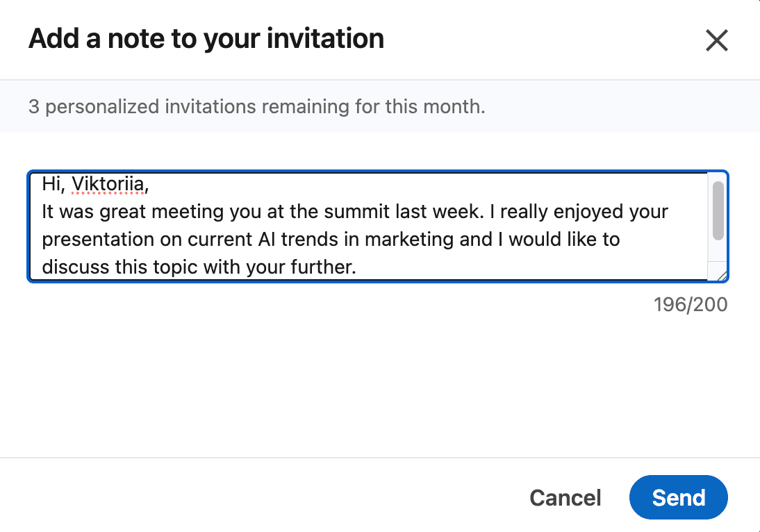Click the "Add a note to your invitation" title
The height and width of the screenshot is (532, 760).
206,38
